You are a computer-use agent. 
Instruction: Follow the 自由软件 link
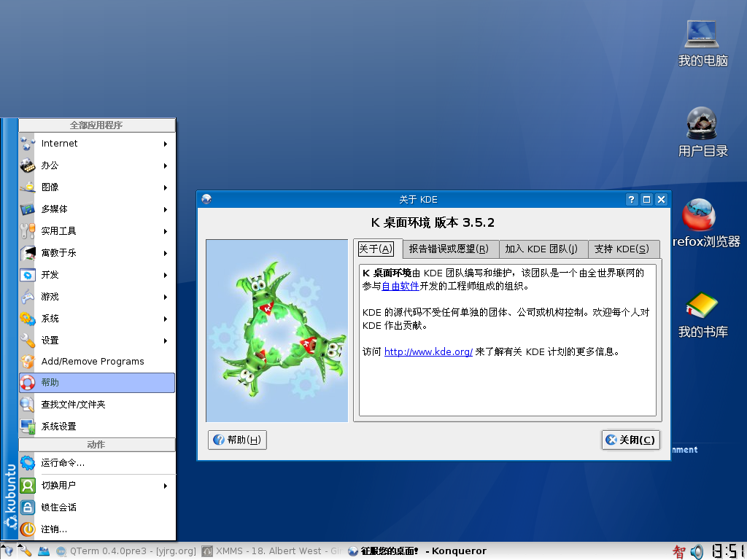400,286
